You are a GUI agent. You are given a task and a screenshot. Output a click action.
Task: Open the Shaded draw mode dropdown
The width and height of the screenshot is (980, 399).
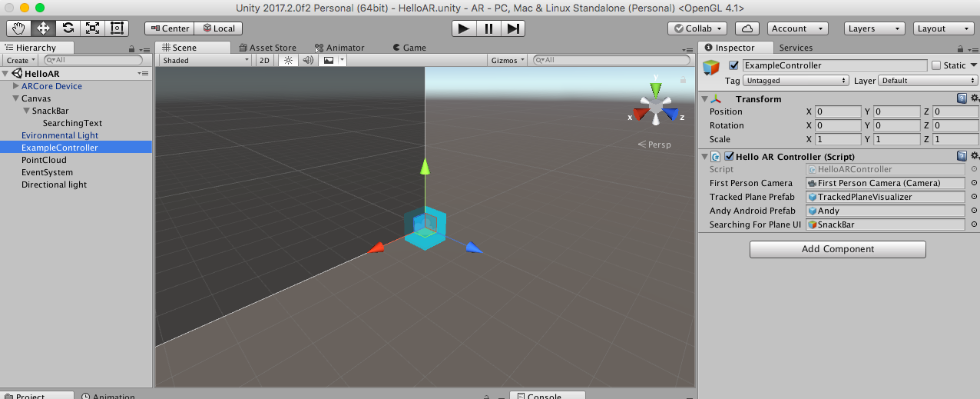pos(205,60)
